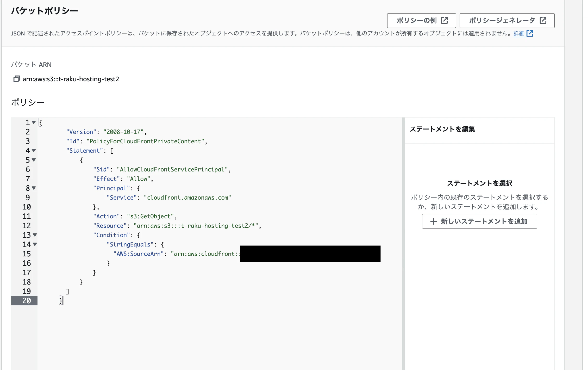Open ポリシージェネレータ policy generator
Image resolution: width=588 pixels, height=370 pixels.
click(502, 21)
